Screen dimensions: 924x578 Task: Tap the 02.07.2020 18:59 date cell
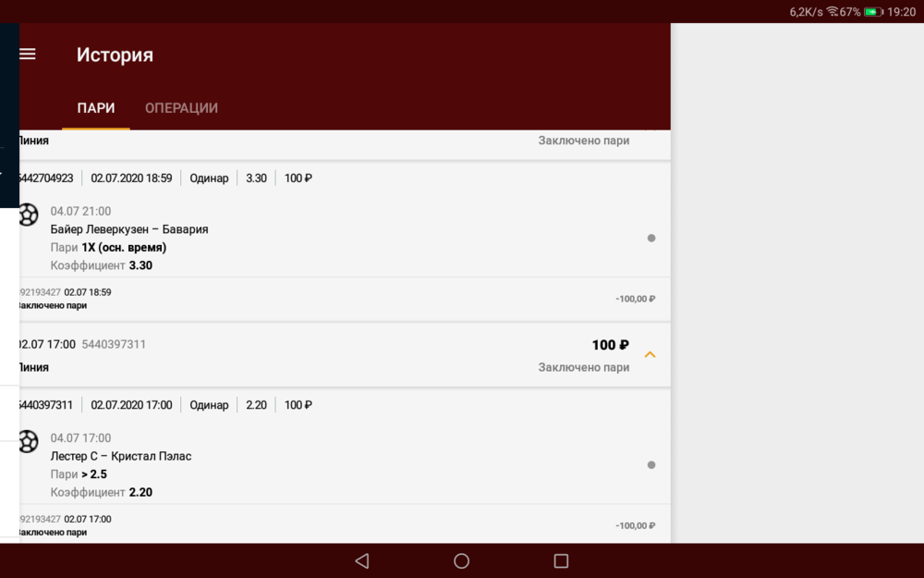pos(131,178)
